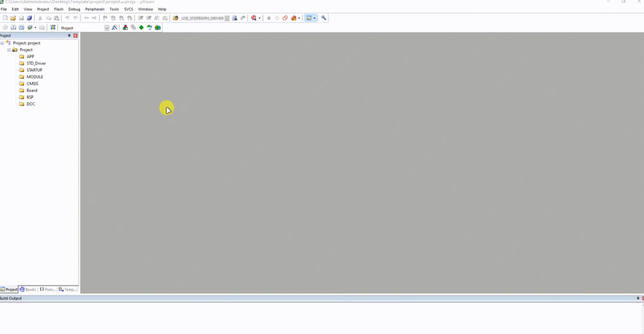Open debug session dropdown arrow

pyautogui.click(x=259, y=18)
